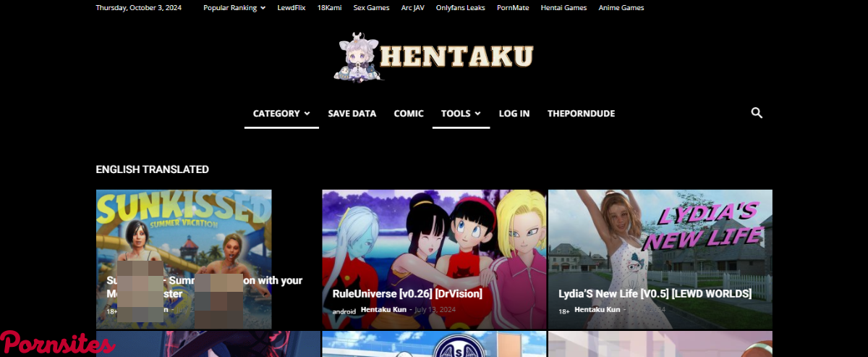Screen dimensions: 868x357
Task: Open the Sunkissed Summer Vacation thumbnail
Action: pyautogui.click(x=184, y=259)
